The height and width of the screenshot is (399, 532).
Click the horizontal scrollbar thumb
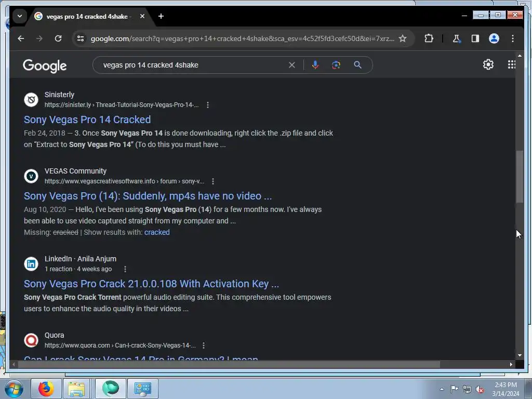point(229,364)
